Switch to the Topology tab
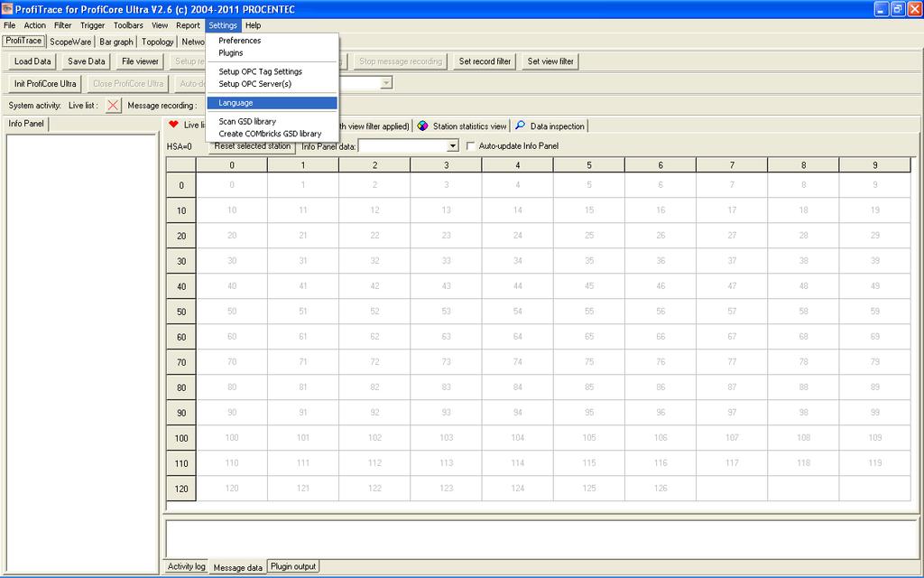 click(x=157, y=42)
